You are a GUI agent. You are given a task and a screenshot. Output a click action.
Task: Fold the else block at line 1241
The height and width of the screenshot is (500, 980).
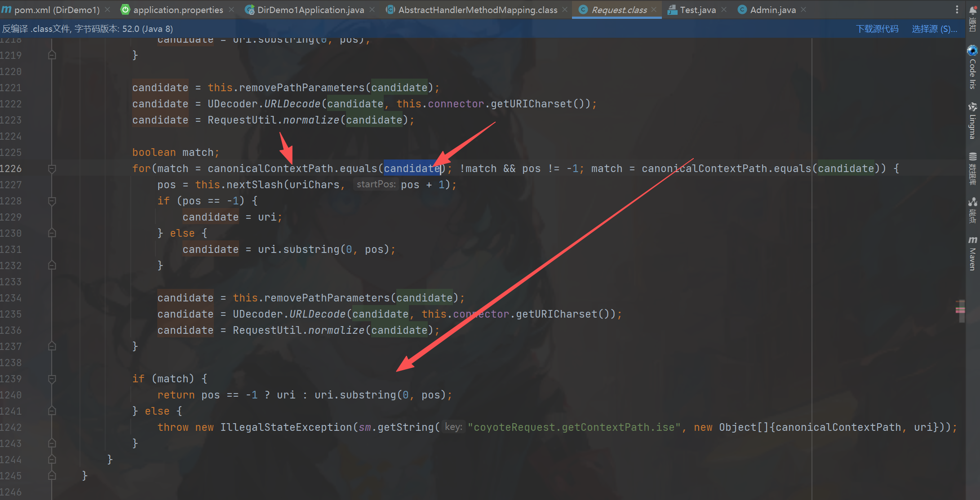(52, 411)
